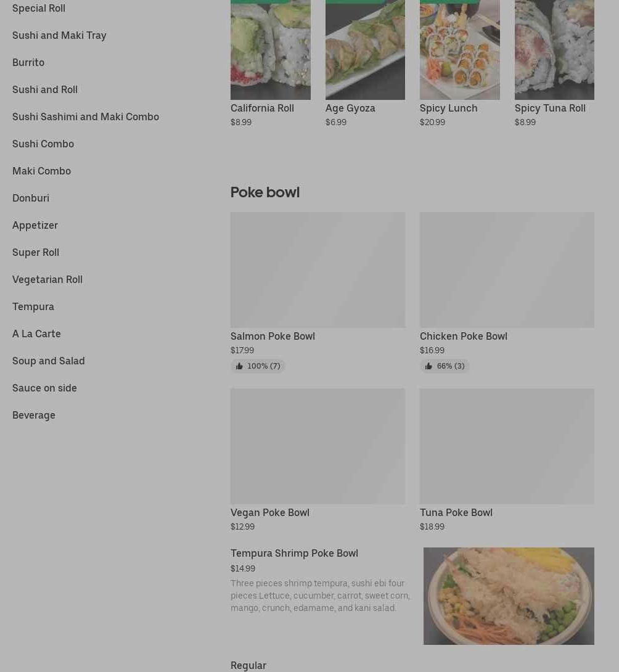Jump to the Appetizer category

point(35,226)
